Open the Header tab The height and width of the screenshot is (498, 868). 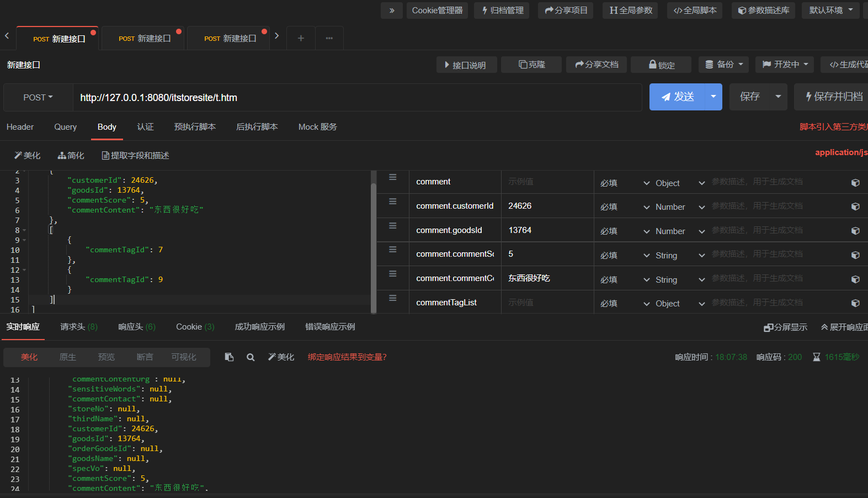(x=20, y=127)
